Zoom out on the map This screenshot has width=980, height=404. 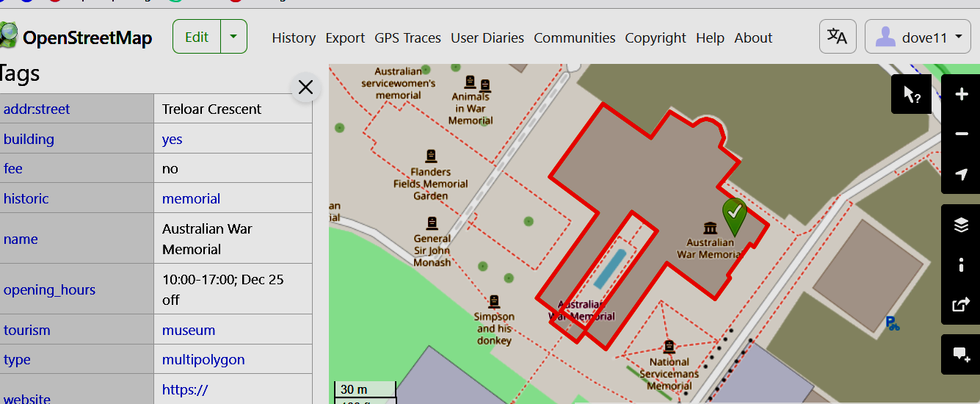pyautogui.click(x=961, y=134)
